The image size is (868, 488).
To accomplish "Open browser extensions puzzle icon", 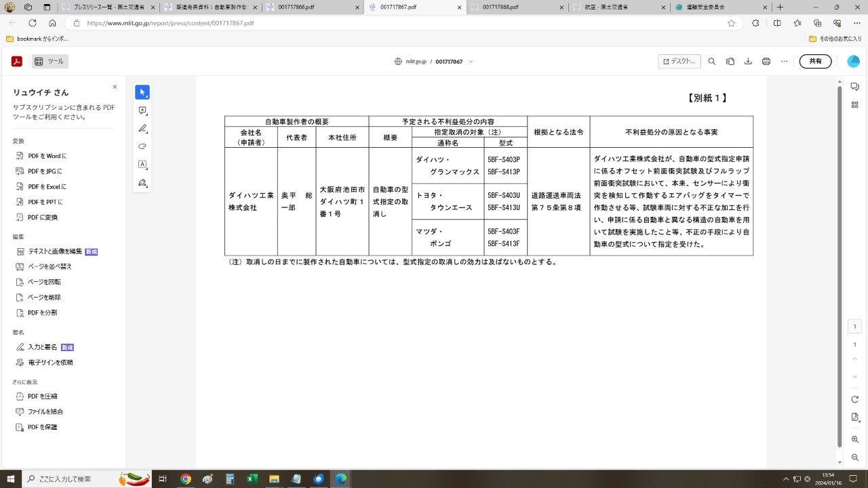I will point(755,22).
